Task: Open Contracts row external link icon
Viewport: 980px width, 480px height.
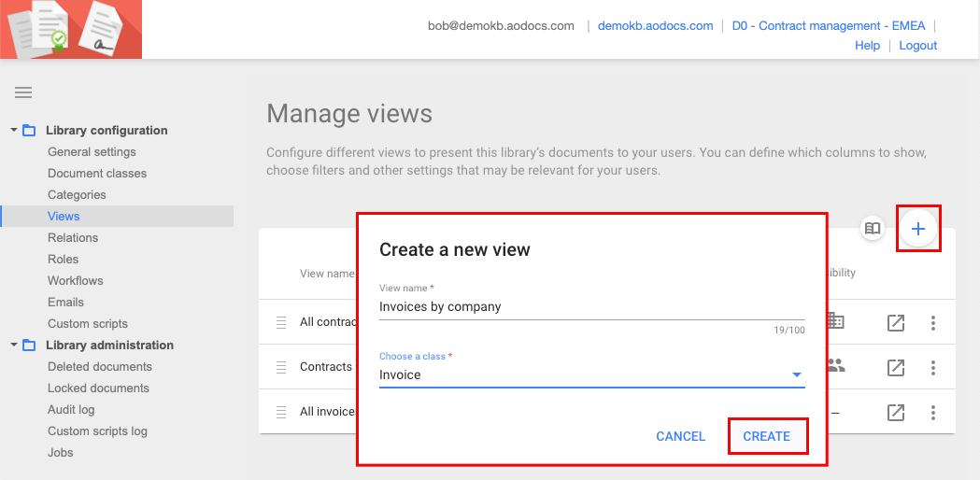Action: coord(895,367)
